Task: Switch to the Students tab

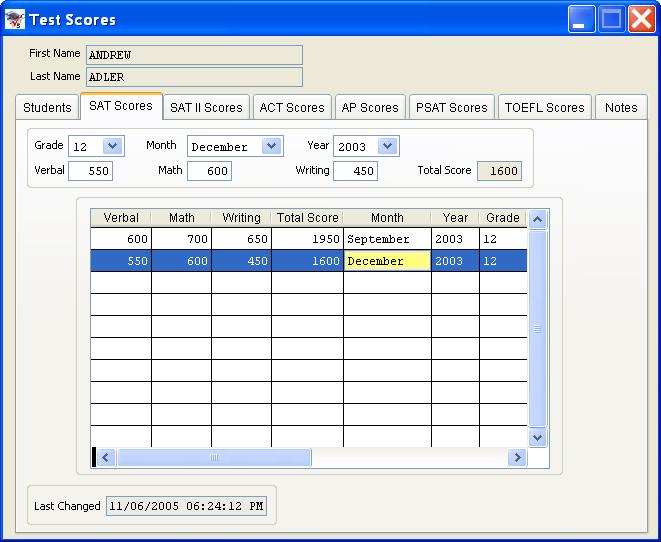Action: click(x=47, y=108)
